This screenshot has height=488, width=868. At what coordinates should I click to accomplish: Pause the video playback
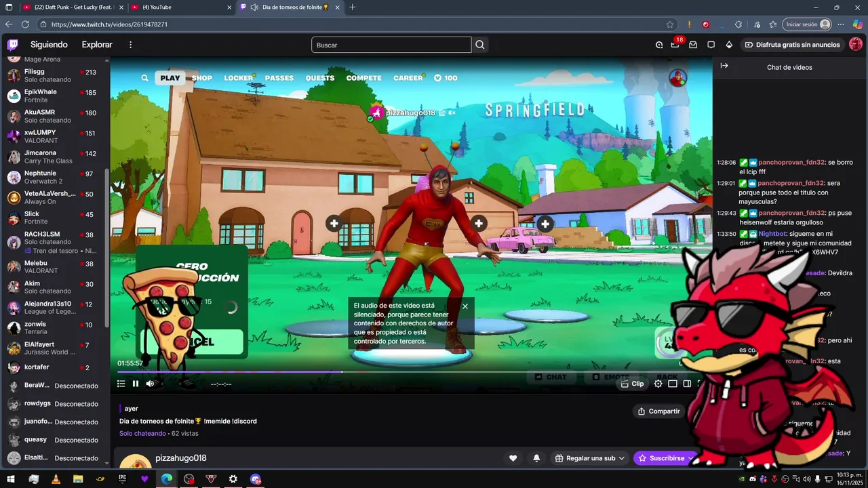click(136, 384)
